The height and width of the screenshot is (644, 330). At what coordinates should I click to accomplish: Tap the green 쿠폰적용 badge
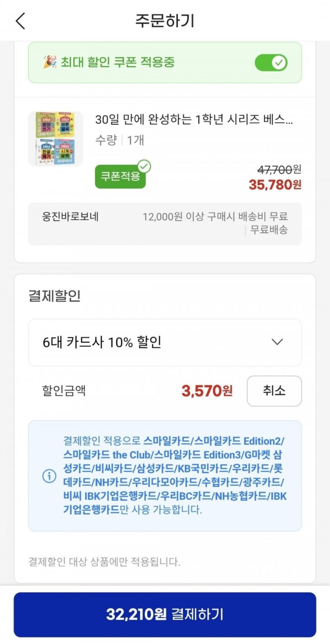tap(120, 176)
